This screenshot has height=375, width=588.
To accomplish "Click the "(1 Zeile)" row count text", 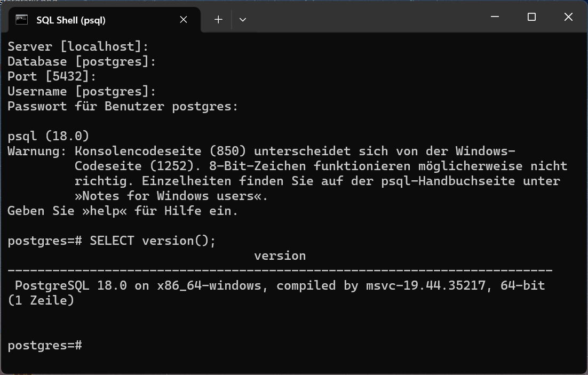I will click(x=41, y=300).
